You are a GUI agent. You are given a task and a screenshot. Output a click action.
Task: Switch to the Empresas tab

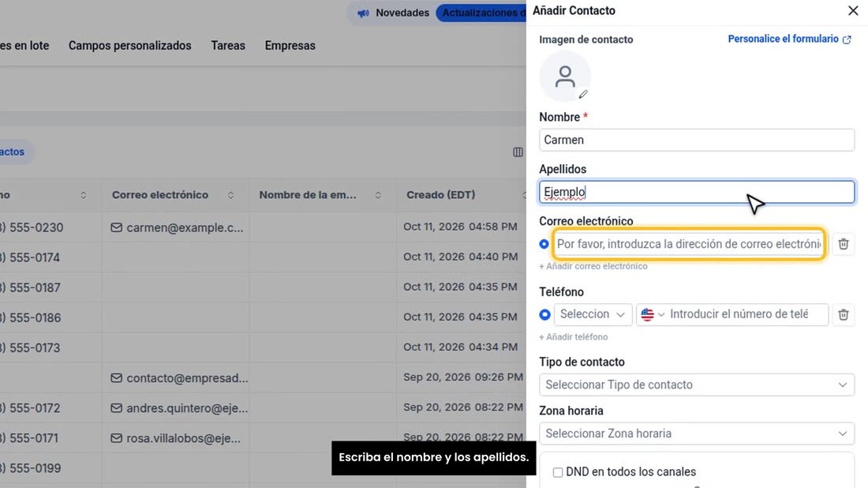pyautogui.click(x=290, y=46)
